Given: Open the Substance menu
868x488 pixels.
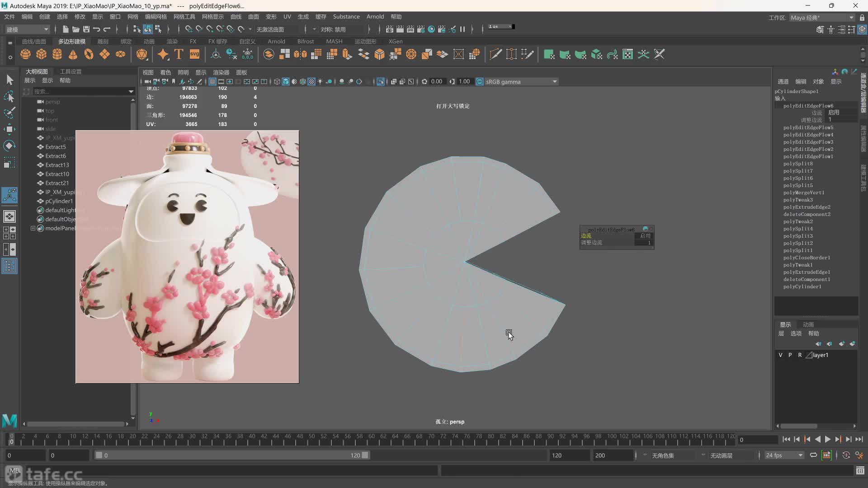Looking at the screenshot, I should point(346,17).
